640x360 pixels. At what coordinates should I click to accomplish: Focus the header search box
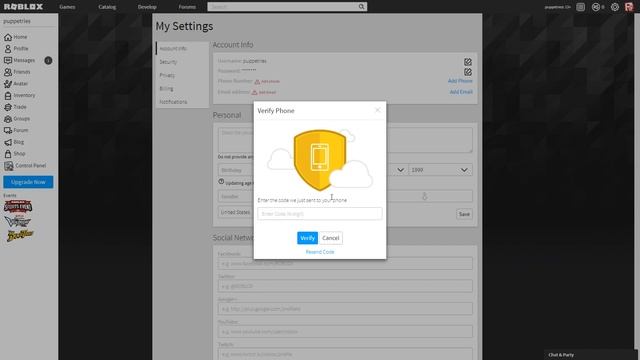282,7
